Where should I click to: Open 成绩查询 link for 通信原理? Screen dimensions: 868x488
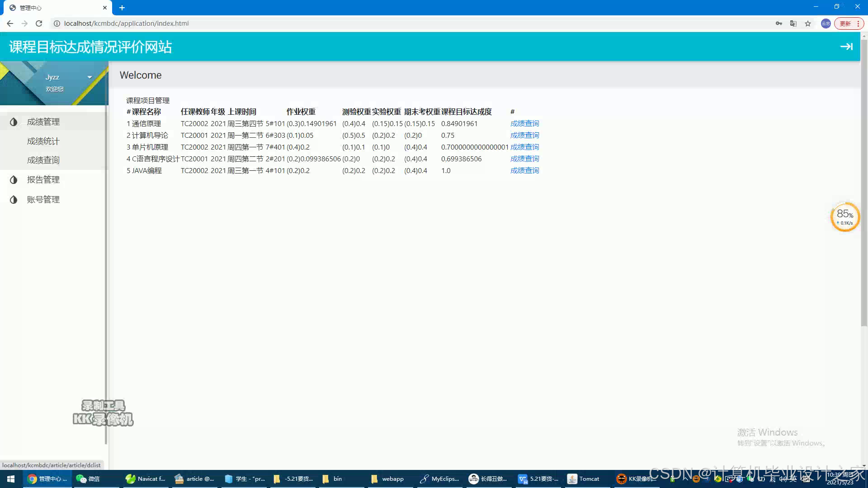coord(524,124)
